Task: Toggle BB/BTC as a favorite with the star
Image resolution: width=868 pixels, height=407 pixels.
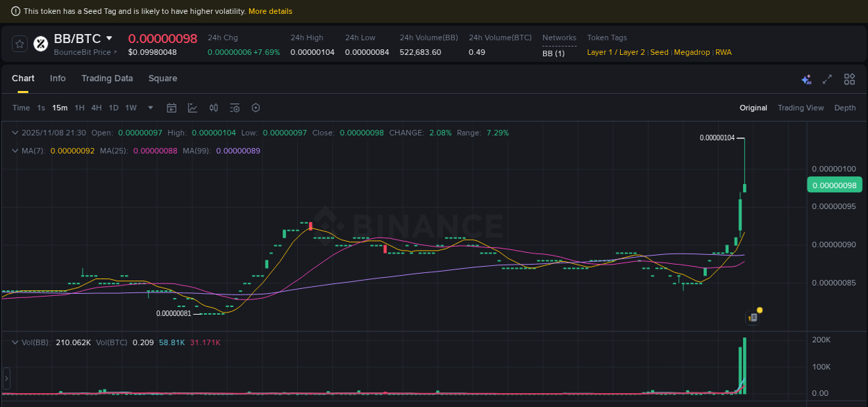Action: (19, 43)
